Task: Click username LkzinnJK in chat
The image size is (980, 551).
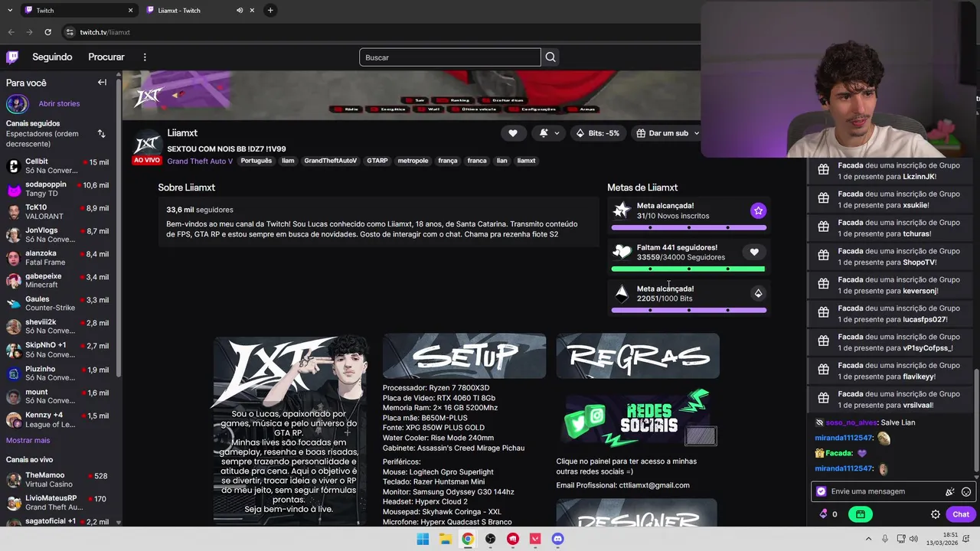Action: click(x=919, y=177)
